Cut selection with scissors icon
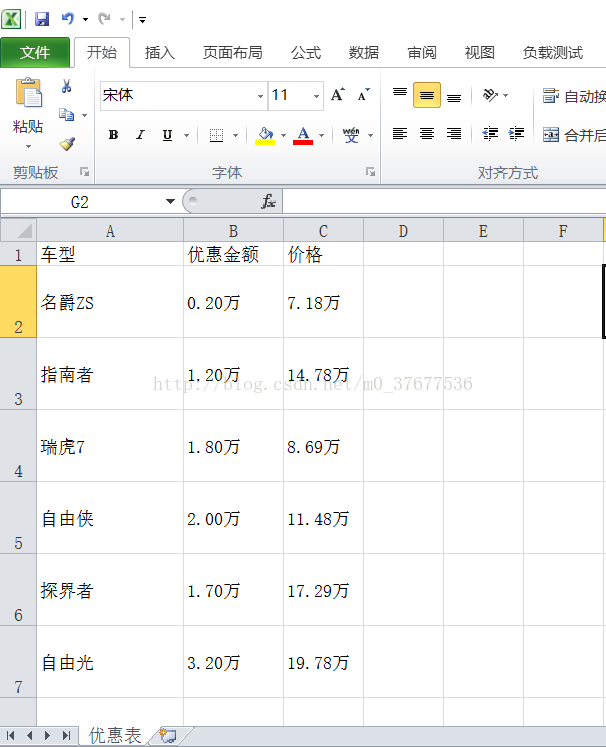The image size is (606, 747). click(x=67, y=86)
